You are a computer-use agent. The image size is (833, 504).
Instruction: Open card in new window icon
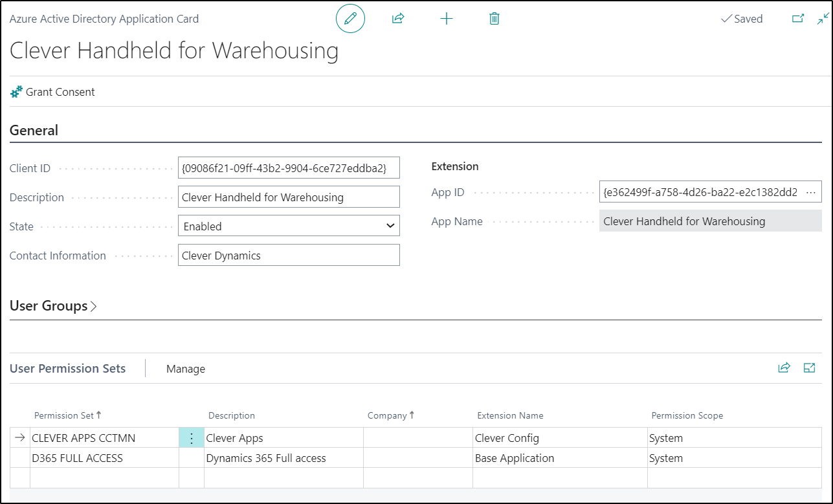(x=798, y=19)
